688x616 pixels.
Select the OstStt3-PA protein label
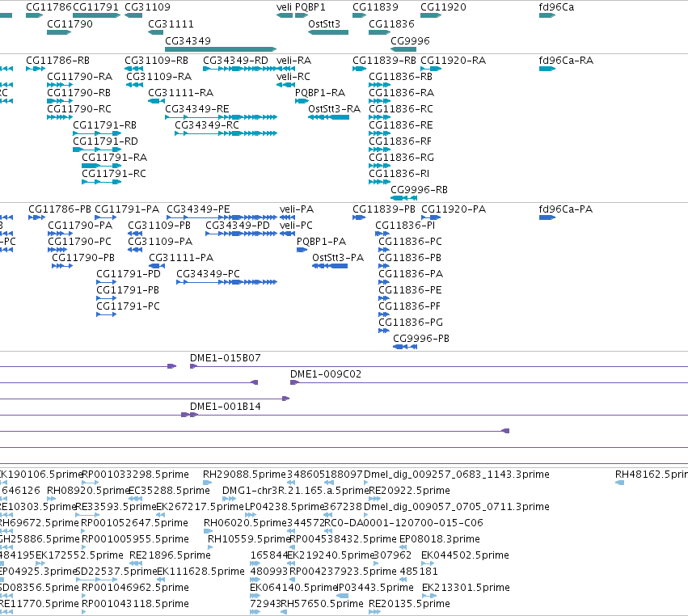[338, 258]
